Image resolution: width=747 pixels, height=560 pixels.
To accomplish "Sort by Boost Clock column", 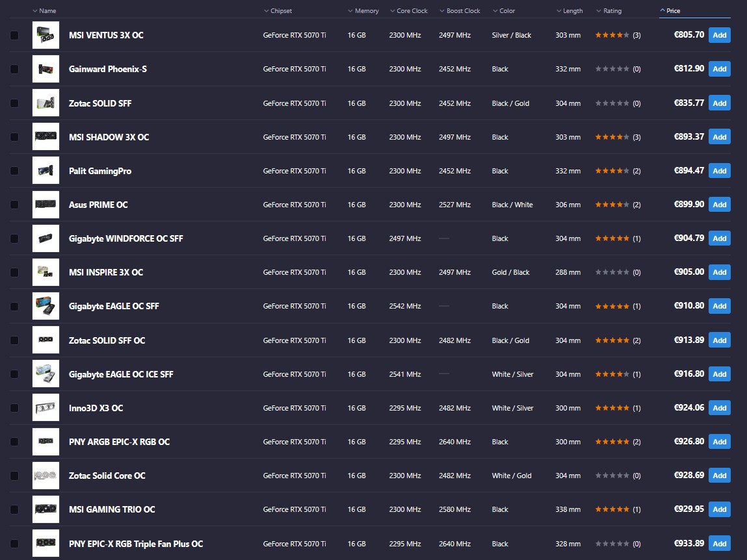I will pyautogui.click(x=460, y=10).
